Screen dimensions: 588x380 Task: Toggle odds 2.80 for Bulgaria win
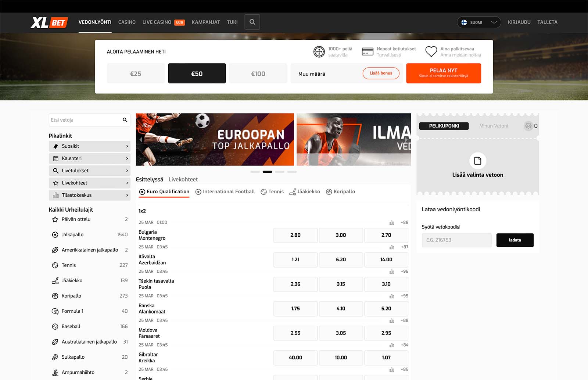click(x=295, y=235)
